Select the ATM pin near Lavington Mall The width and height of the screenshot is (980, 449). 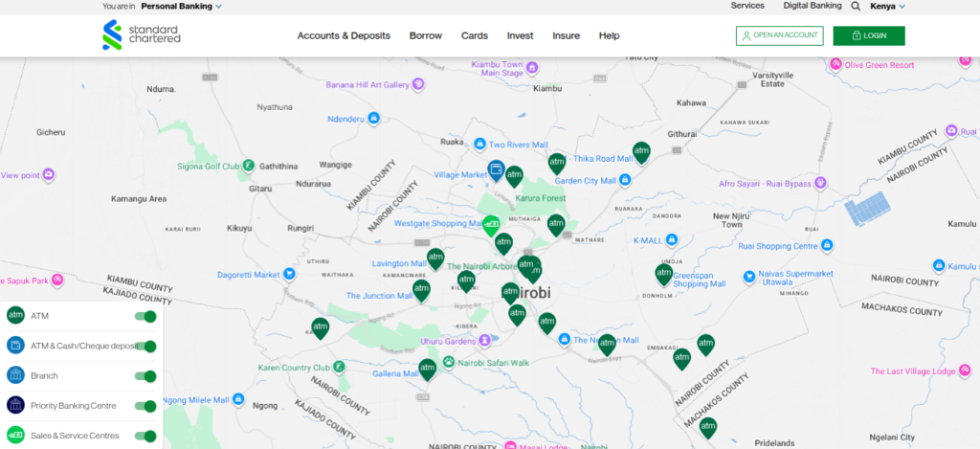point(435,258)
